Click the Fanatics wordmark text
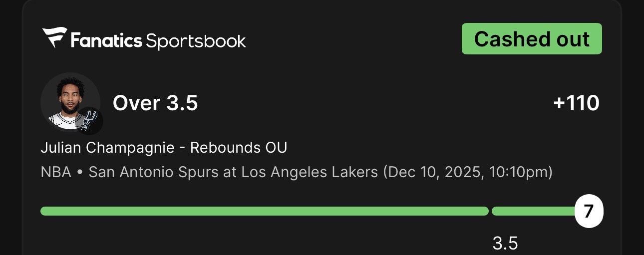The image size is (644, 255). [x=106, y=40]
